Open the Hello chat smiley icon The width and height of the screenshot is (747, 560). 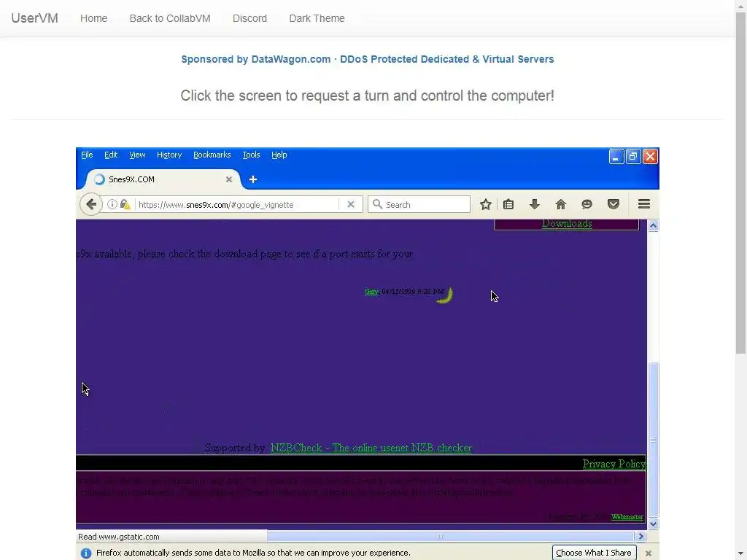pyautogui.click(x=587, y=204)
